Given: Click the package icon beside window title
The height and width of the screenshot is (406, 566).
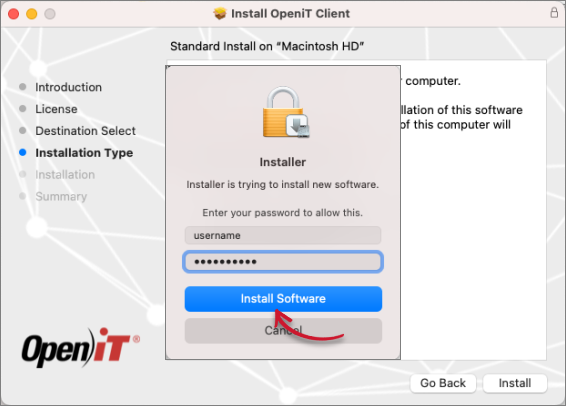Looking at the screenshot, I should pos(219,13).
